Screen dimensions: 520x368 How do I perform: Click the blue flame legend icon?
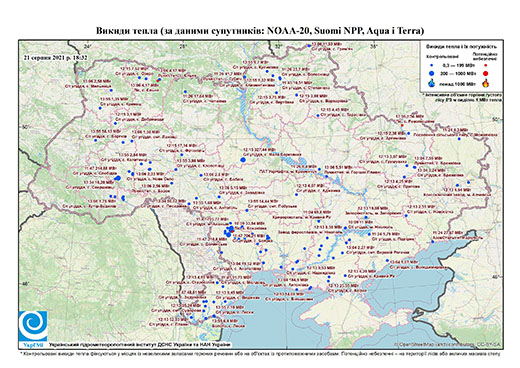(x=432, y=83)
